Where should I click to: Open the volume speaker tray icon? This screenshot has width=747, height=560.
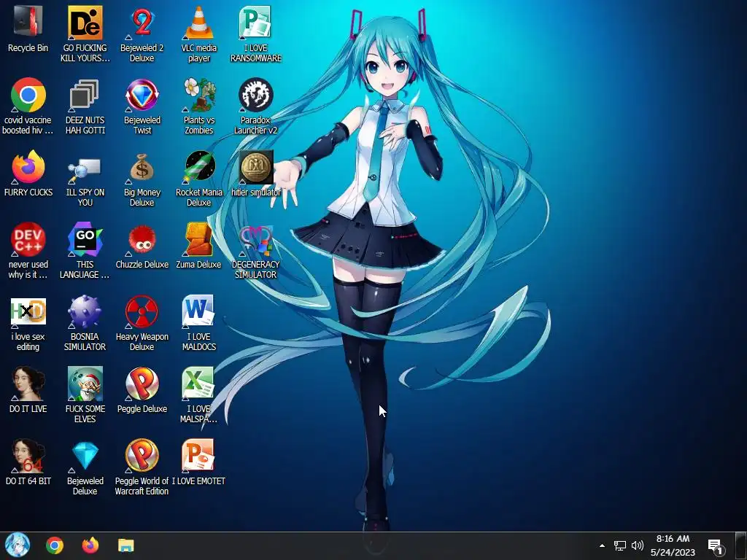coord(638,545)
